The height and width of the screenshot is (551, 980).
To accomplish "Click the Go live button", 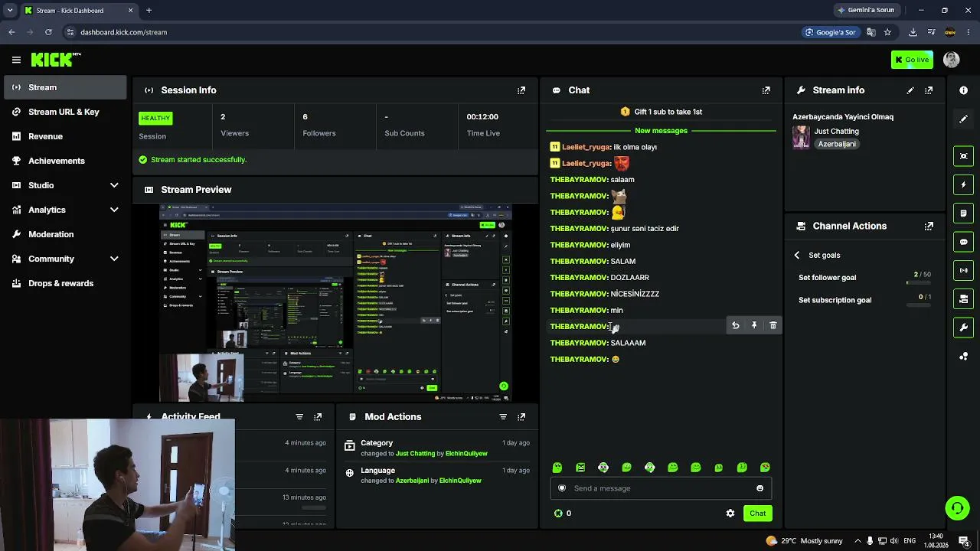I will click(x=912, y=60).
